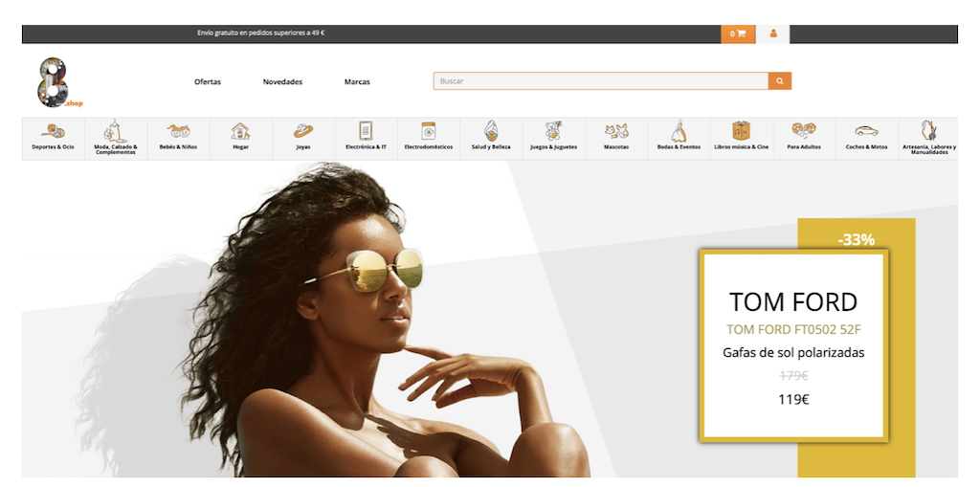
Task: Go to Ofertas page
Action: coord(208,82)
